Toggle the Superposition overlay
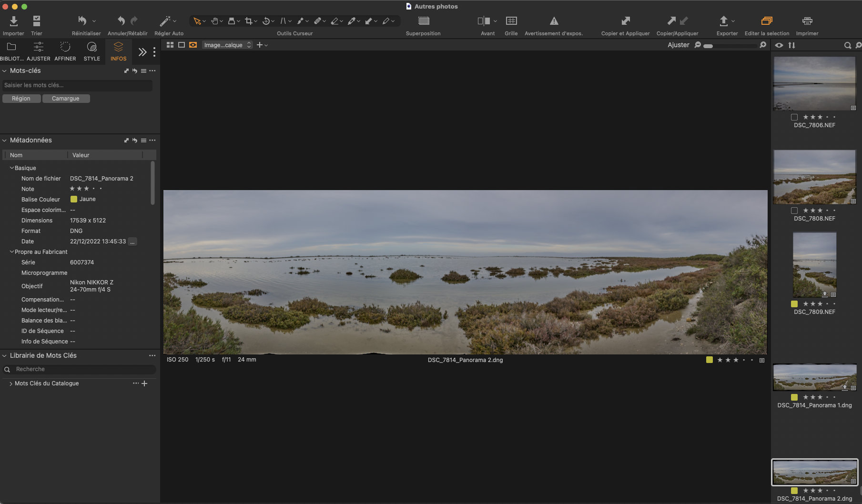This screenshot has height=504, width=862. (x=424, y=21)
